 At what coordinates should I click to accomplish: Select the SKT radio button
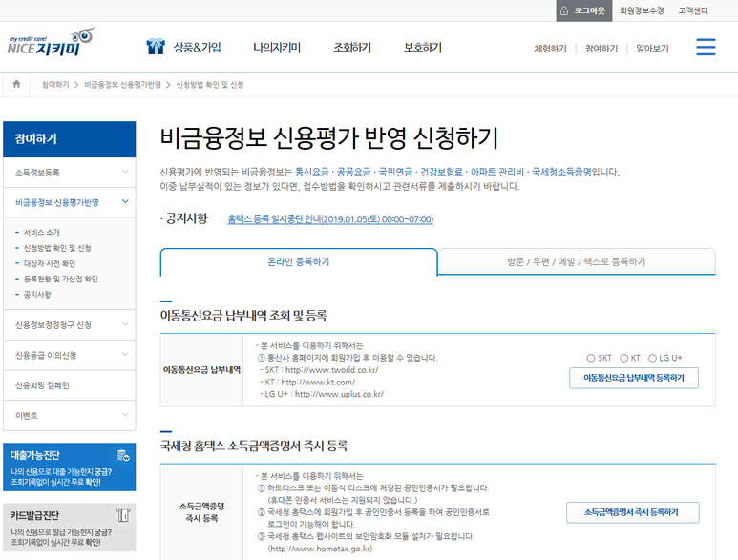[591, 359]
